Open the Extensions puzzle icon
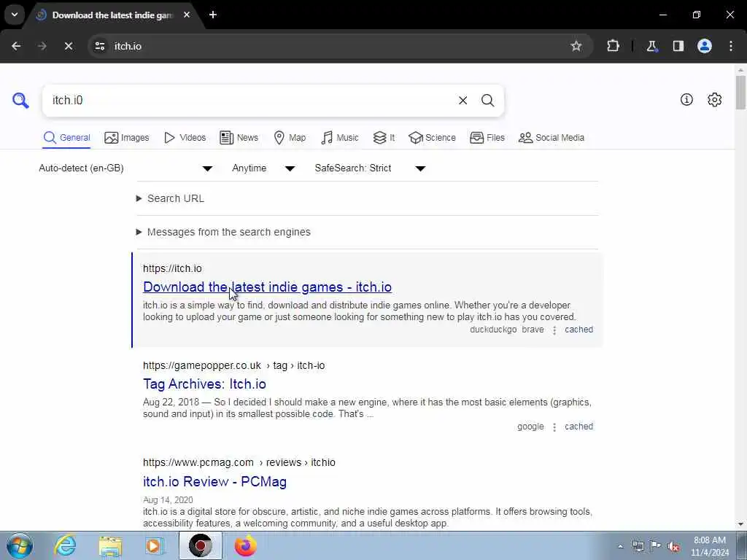This screenshot has height=560, width=747. click(x=613, y=46)
